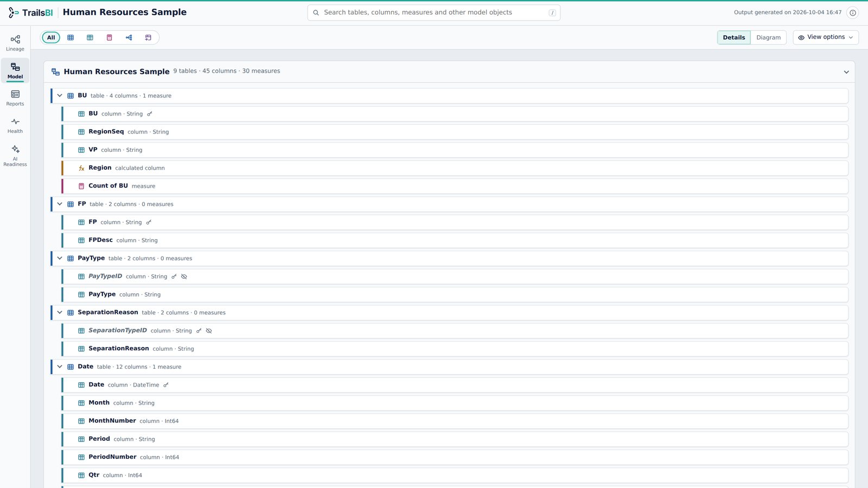Open the Lineage view in sidebar
The width and height of the screenshot is (868, 488).
[15, 43]
